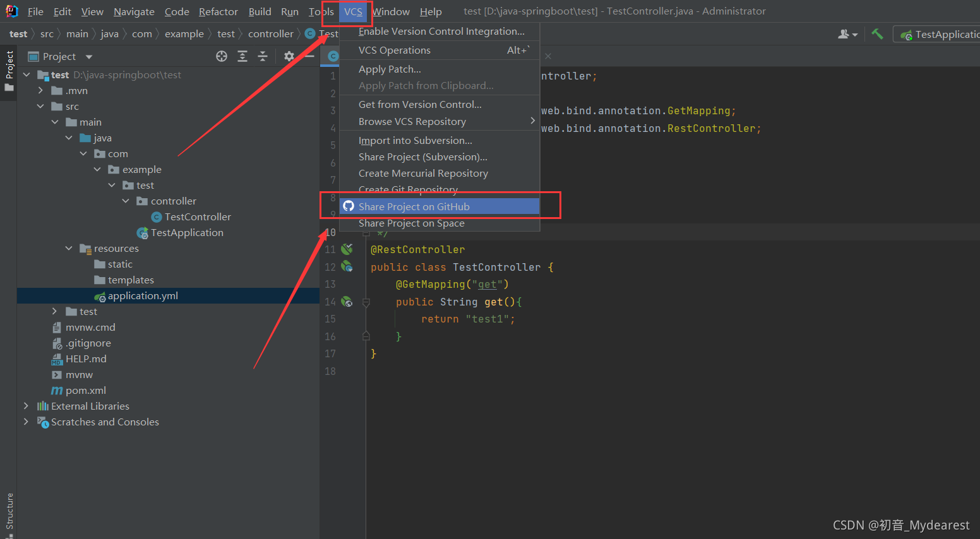The width and height of the screenshot is (980, 539).
Task: Click the gutter endpoint icon on line 14
Action: (347, 302)
